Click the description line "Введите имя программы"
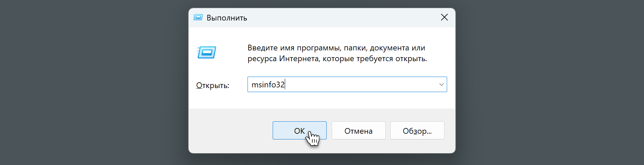644x165 pixels. [x=288, y=48]
